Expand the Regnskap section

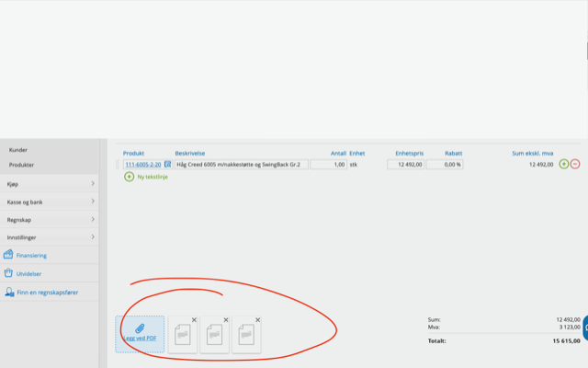point(49,220)
